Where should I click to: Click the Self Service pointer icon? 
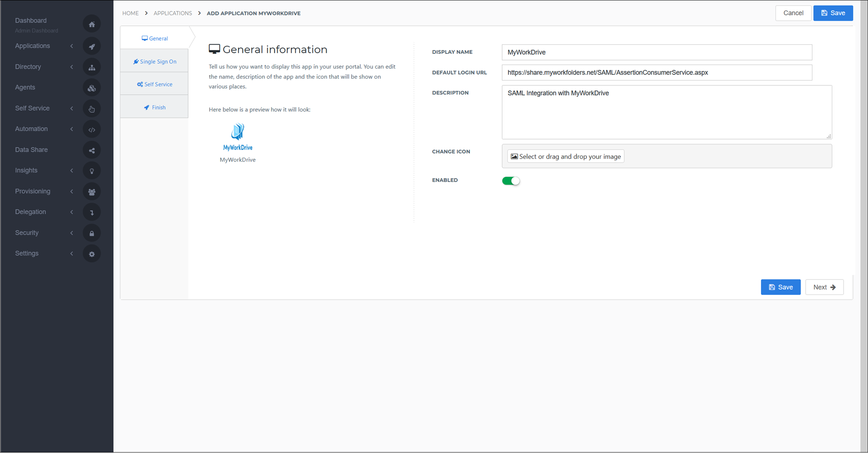pyautogui.click(x=92, y=109)
